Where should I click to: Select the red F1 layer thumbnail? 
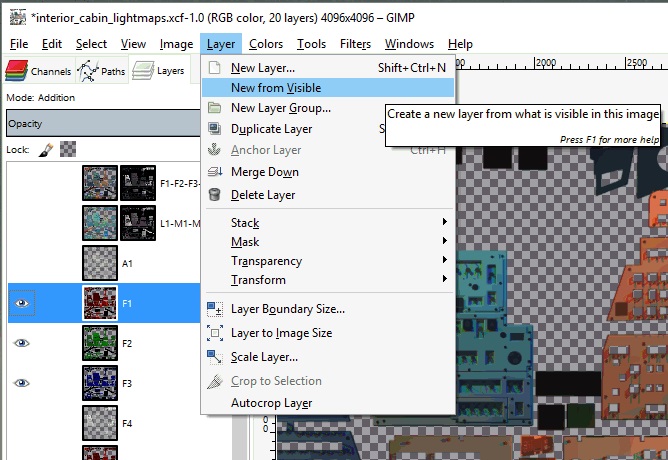[x=100, y=303]
